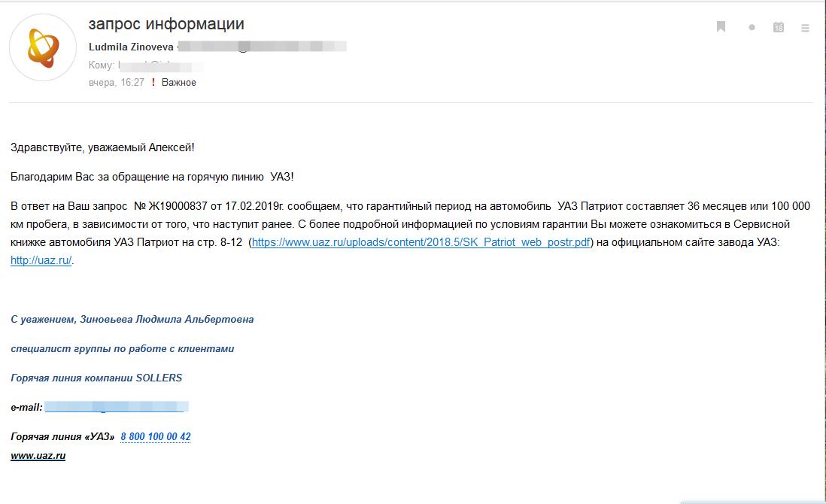Image resolution: width=826 pixels, height=504 pixels.
Task: Open the calendar icon showing 18
Action: point(779,27)
